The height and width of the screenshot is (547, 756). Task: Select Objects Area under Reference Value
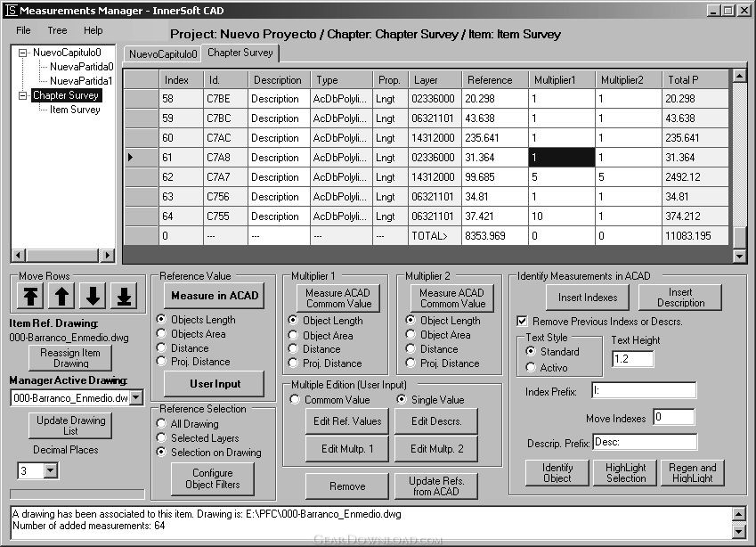pyautogui.click(x=161, y=334)
